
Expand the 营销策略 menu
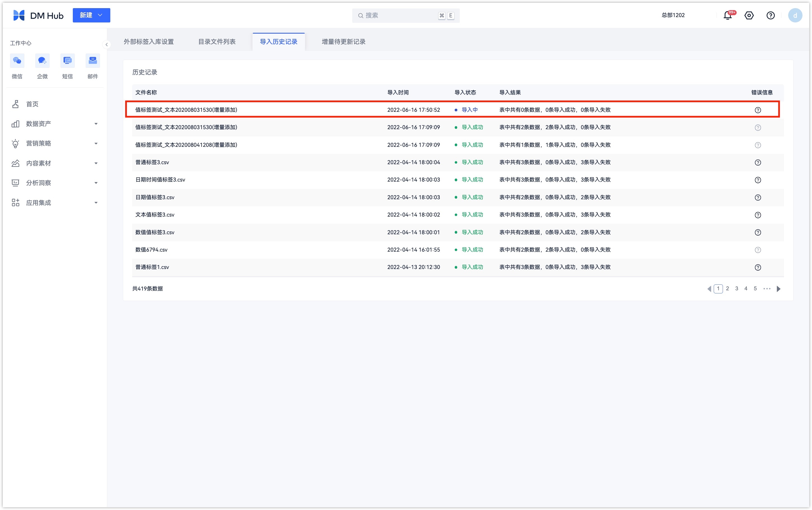coord(55,143)
